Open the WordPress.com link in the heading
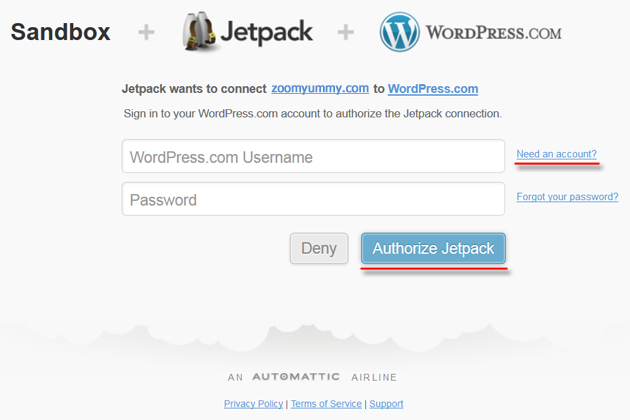Screen dimensions: 630x420 (x=433, y=89)
